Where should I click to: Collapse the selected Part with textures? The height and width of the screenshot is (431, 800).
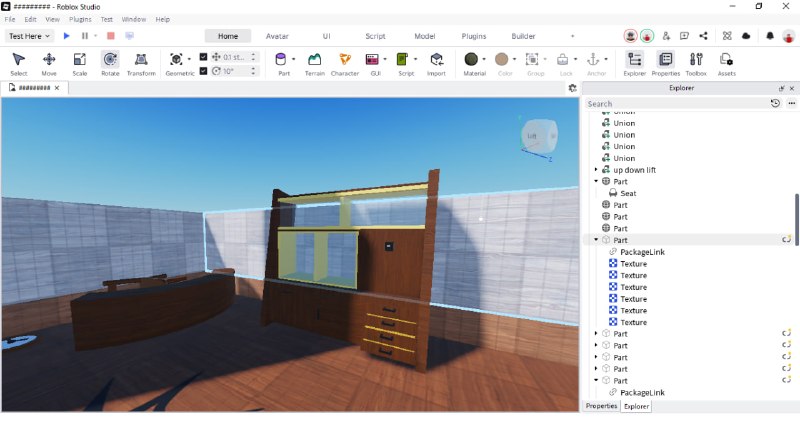pyautogui.click(x=596, y=240)
